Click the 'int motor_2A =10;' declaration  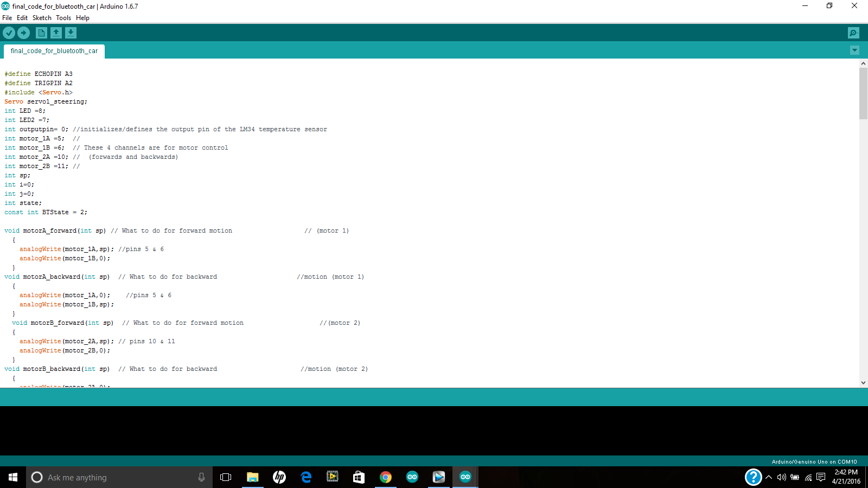(36, 157)
